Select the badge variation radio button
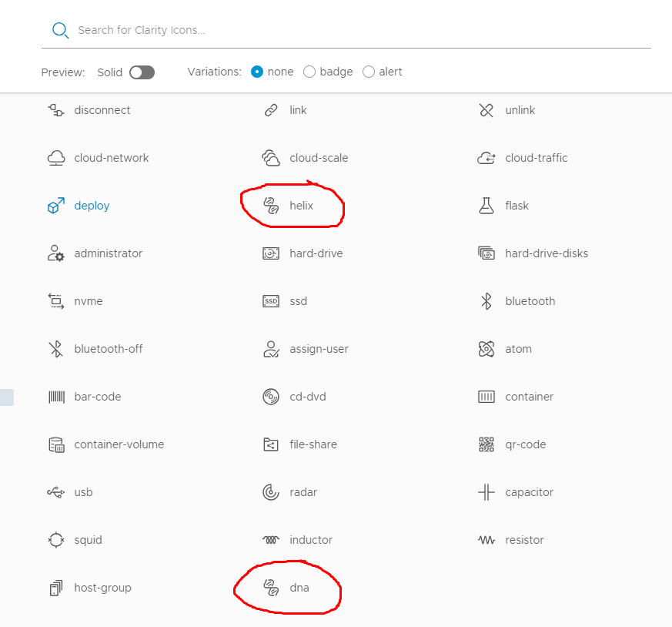 309,72
